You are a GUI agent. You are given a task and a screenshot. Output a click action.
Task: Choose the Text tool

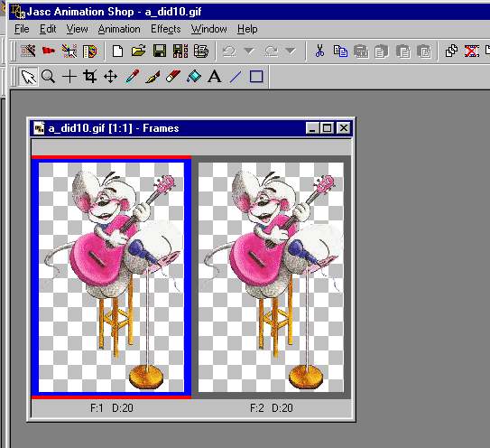215,77
